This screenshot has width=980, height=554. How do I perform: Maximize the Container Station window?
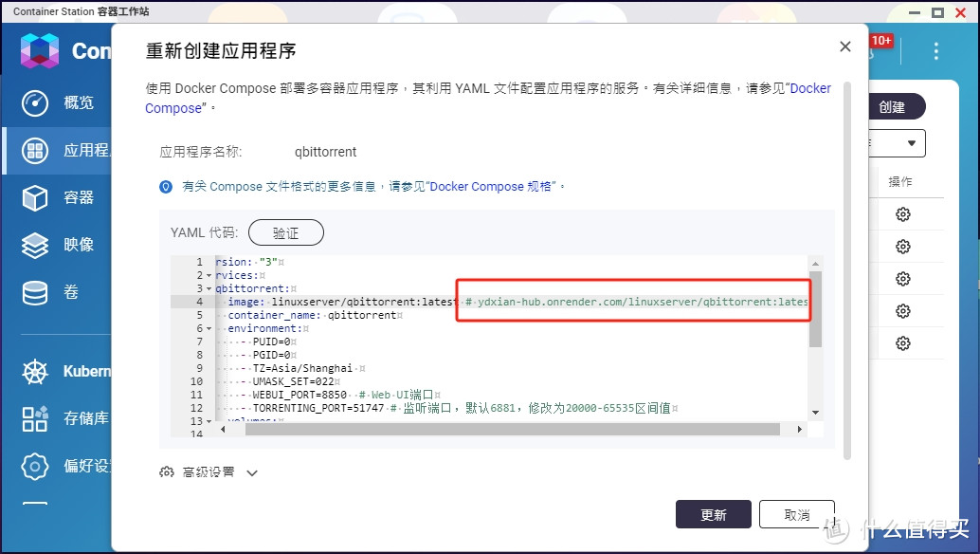coord(937,12)
